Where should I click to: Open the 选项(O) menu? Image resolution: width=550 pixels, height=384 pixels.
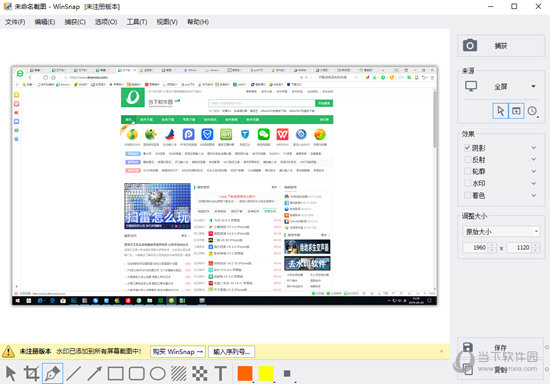point(106,22)
